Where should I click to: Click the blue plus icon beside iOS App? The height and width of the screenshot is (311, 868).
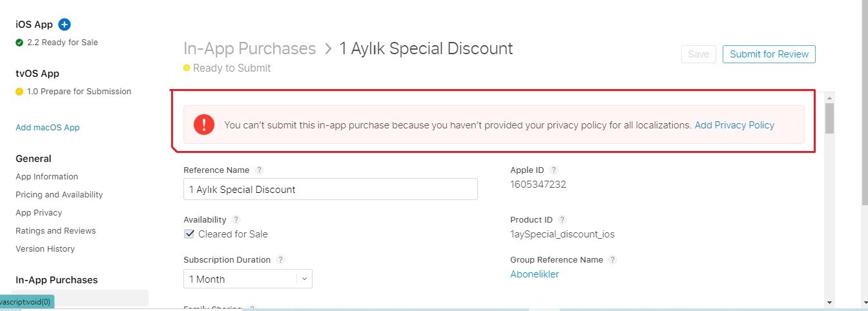64,25
